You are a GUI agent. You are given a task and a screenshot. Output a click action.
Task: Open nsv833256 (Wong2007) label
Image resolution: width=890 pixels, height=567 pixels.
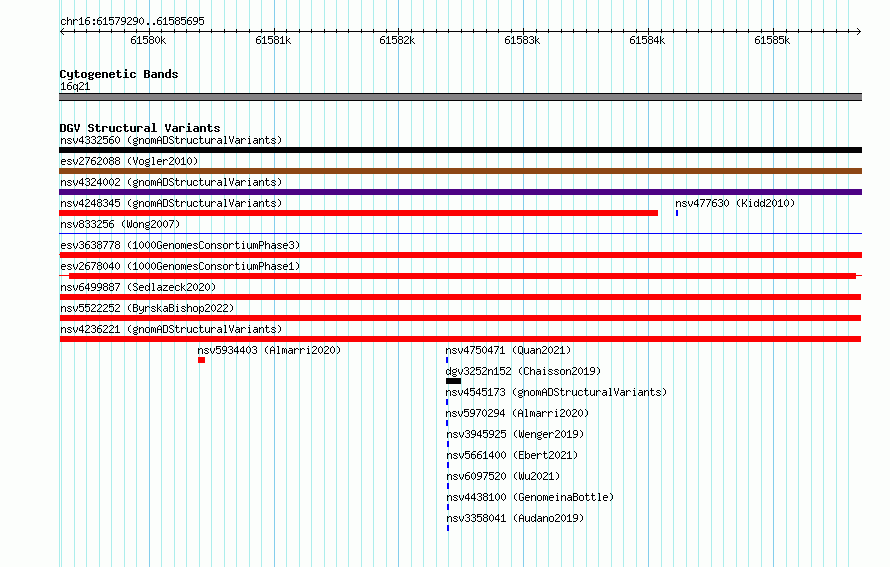coord(120,224)
